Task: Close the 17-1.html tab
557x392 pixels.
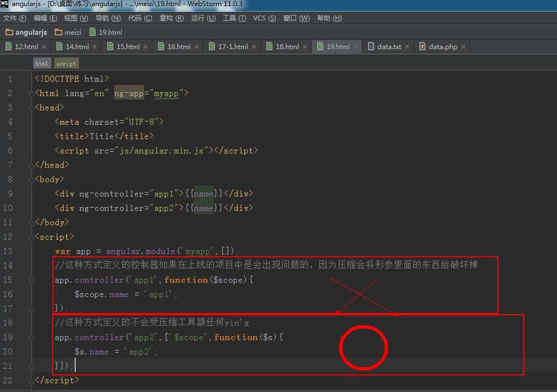Action: 254,46
